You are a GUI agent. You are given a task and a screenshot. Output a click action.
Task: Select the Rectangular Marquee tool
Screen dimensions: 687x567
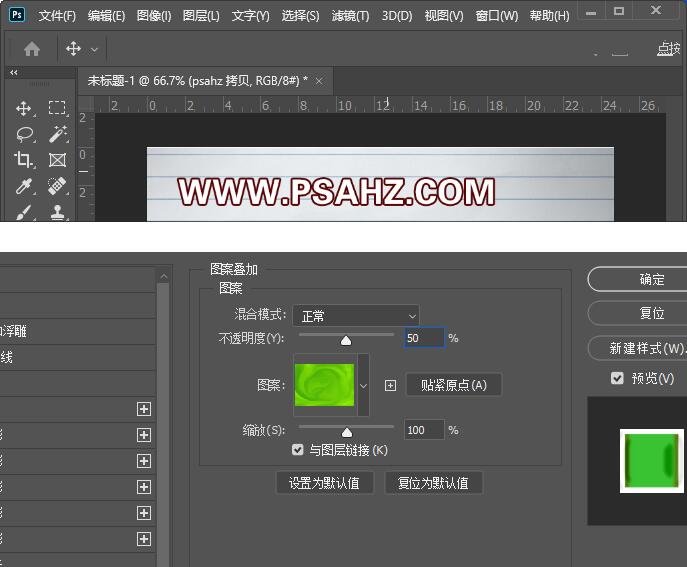[57, 108]
